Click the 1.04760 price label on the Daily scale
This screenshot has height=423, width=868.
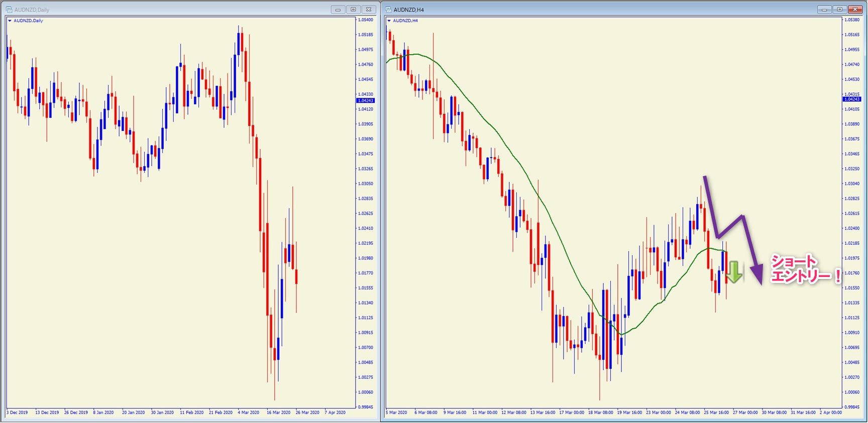(366, 64)
